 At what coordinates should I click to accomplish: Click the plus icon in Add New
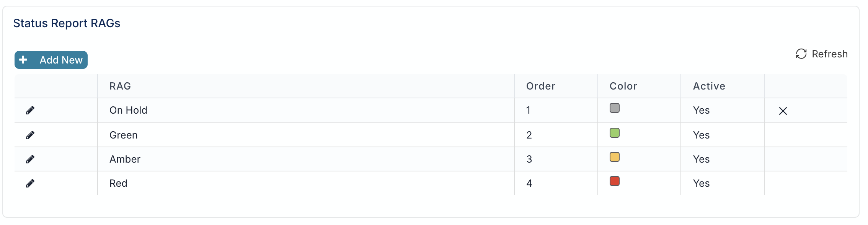click(23, 60)
